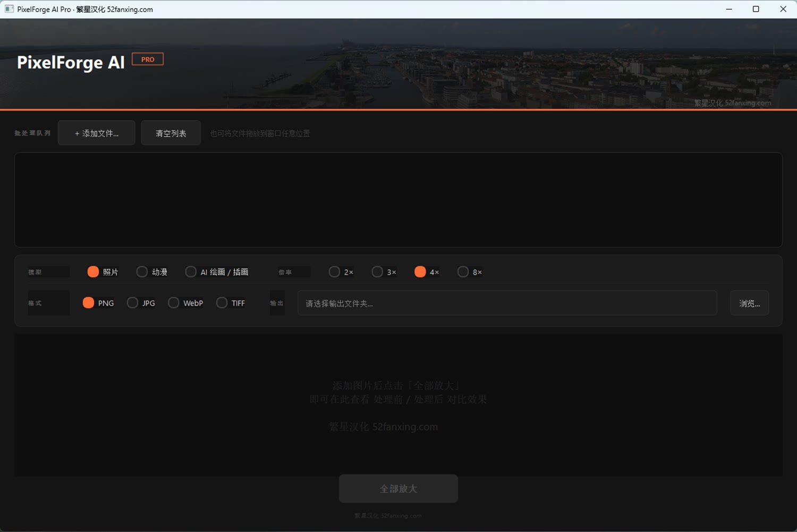The width and height of the screenshot is (797, 532).
Task: Pick the 8× upscale factor
Action: [x=470, y=272]
